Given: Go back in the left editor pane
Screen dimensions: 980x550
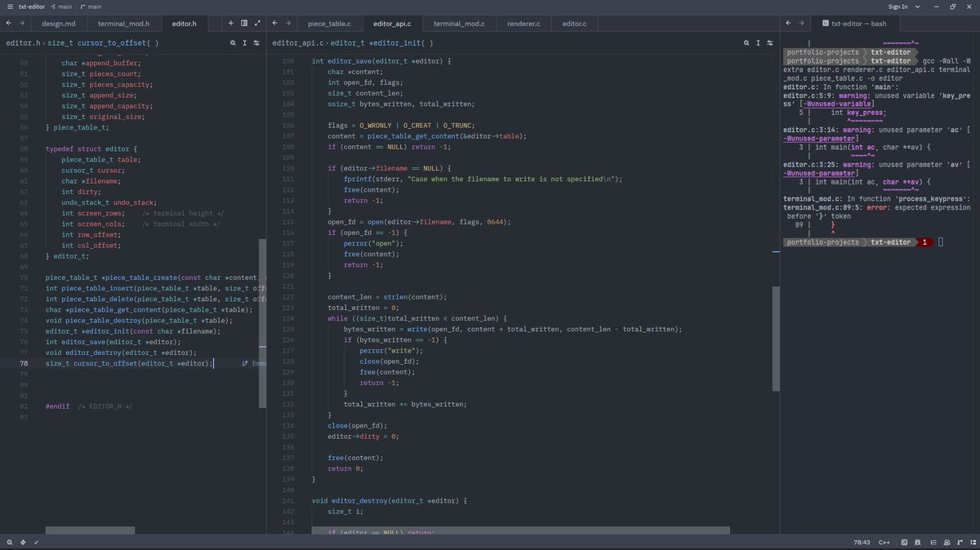Looking at the screenshot, I should [9, 24].
